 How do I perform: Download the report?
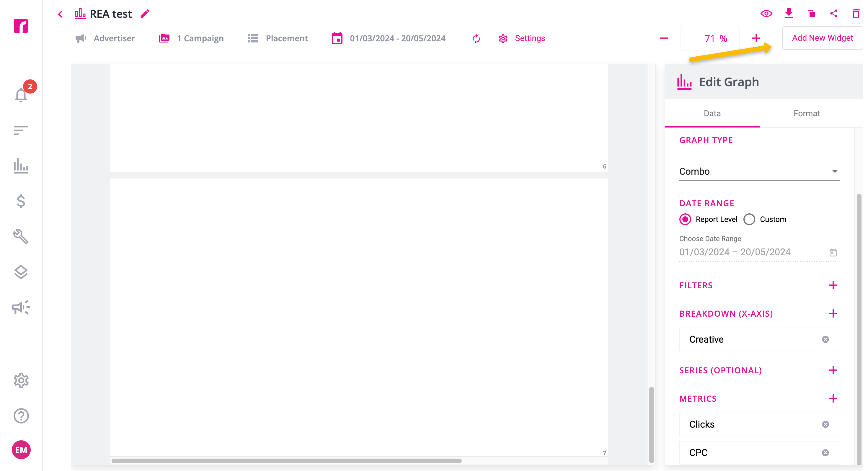[x=789, y=14]
